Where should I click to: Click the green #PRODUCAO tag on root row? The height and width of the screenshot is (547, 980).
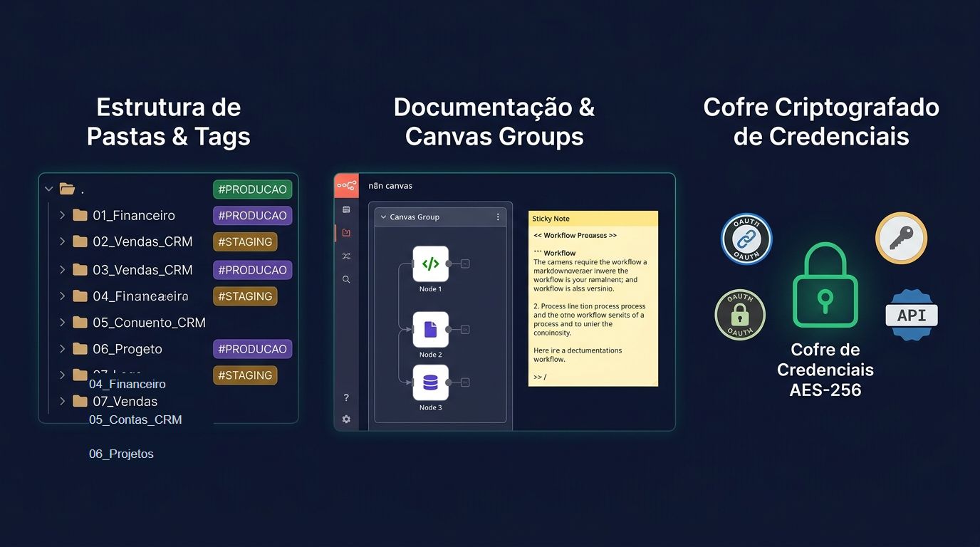click(x=252, y=189)
